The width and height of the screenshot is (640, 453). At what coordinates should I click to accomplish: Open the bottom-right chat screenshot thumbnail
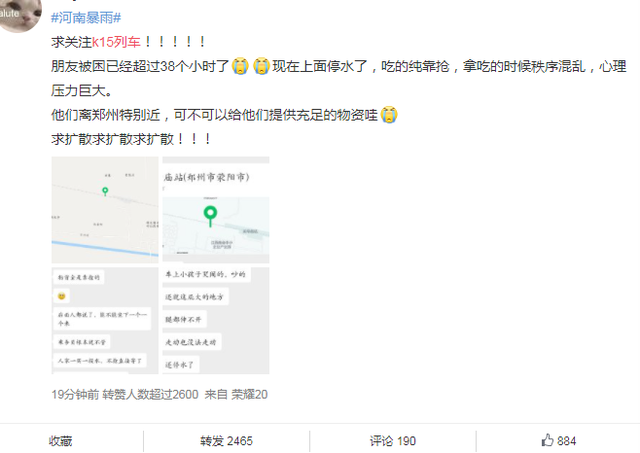216,320
